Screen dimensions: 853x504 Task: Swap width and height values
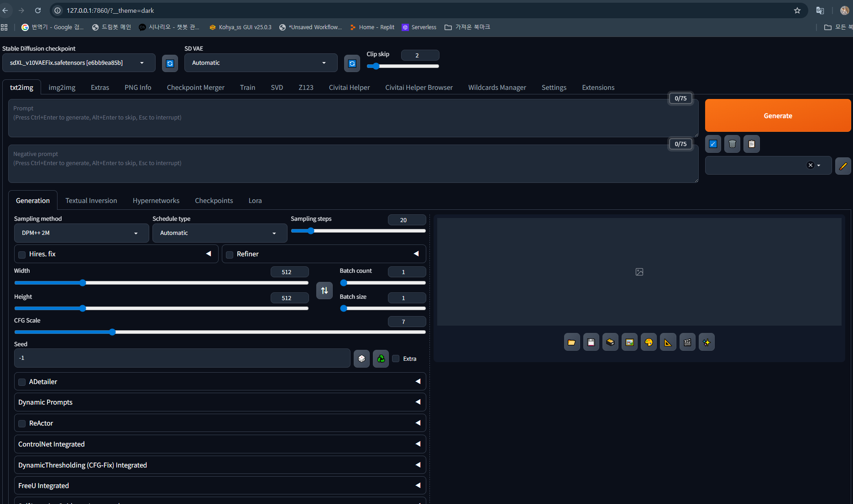click(324, 291)
